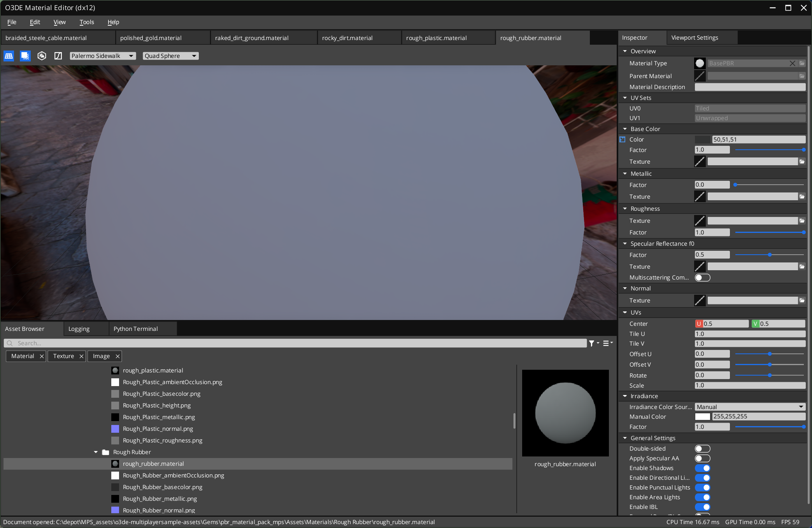The height and width of the screenshot is (528, 812).
Task: Toggle the shadow catcher in the viewport toolbar
Action: (25, 56)
